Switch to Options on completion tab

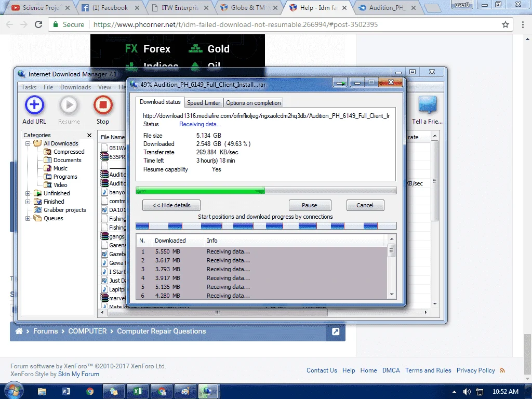(x=254, y=103)
